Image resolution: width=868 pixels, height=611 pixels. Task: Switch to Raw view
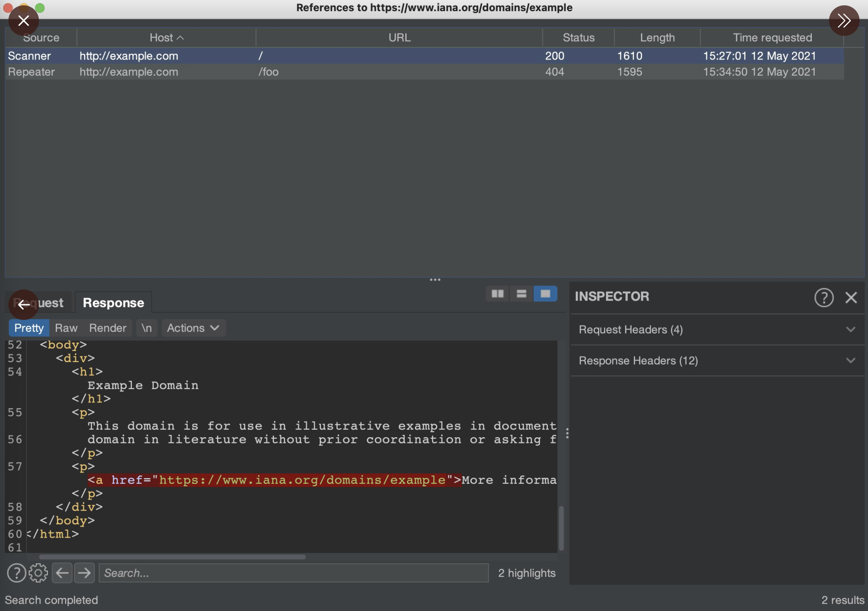click(66, 328)
